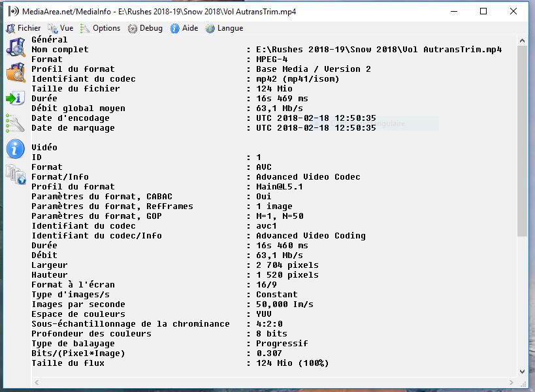Click the '50,000 Im/s' value

285,304
